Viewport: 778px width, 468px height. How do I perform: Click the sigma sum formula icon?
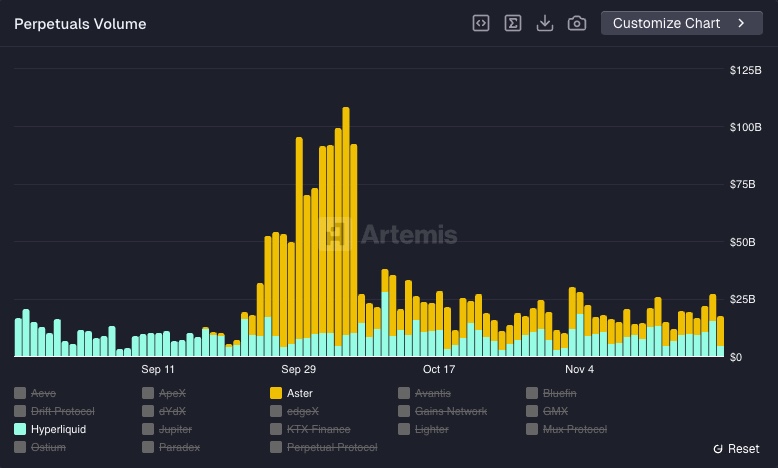click(x=513, y=23)
